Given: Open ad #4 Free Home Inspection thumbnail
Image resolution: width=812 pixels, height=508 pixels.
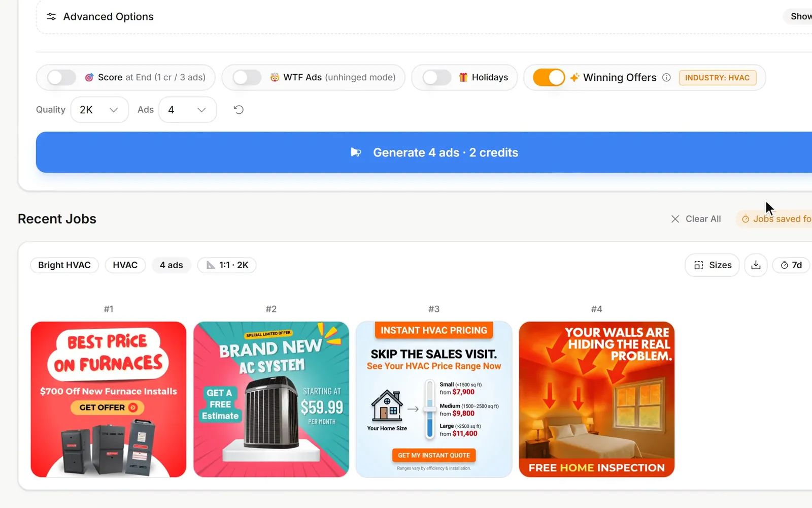Looking at the screenshot, I should tap(597, 399).
